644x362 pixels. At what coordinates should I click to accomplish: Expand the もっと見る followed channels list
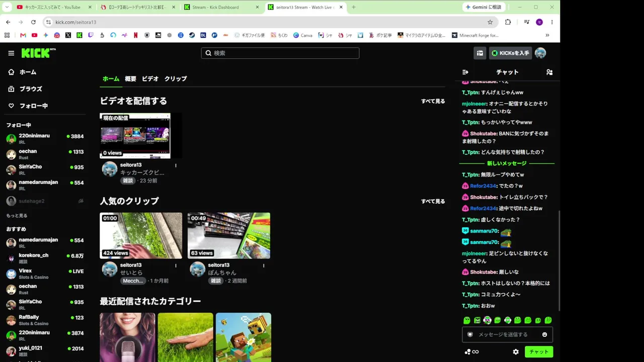[17, 216]
